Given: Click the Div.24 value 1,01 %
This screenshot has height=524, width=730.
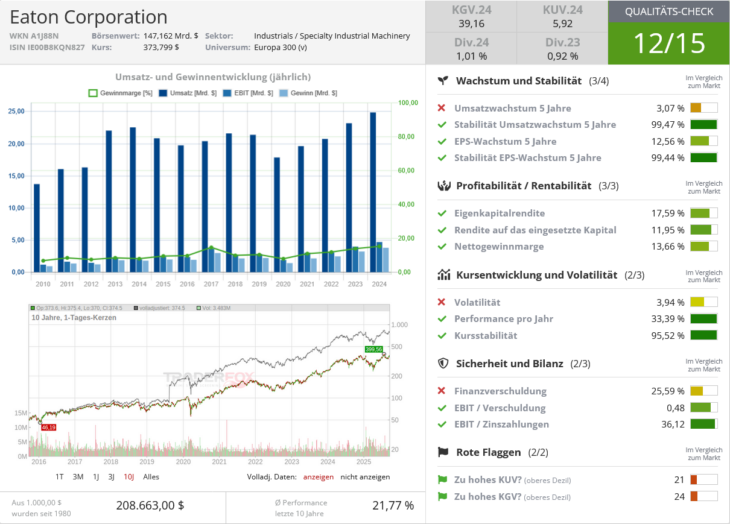Looking at the screenshot, I should pos(471,56).
